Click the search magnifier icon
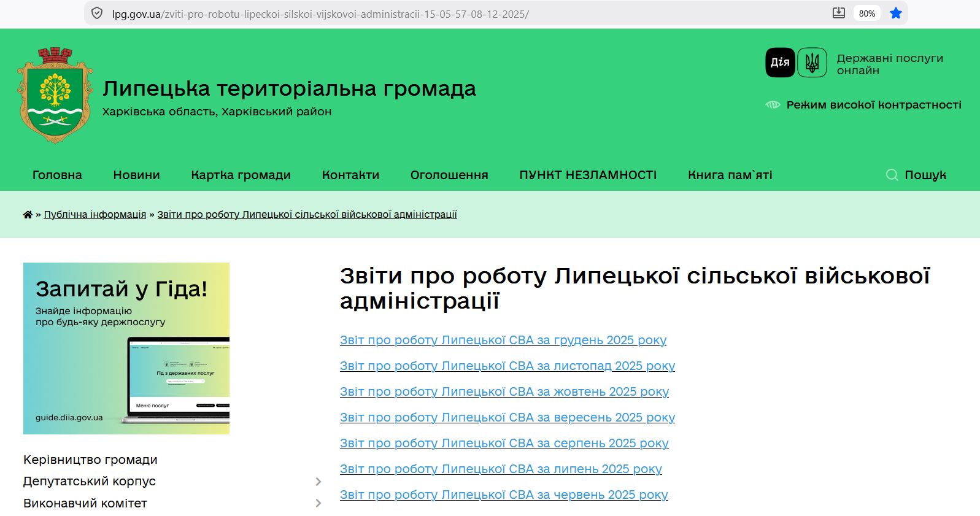980x516 pixels. coord(892,175)
